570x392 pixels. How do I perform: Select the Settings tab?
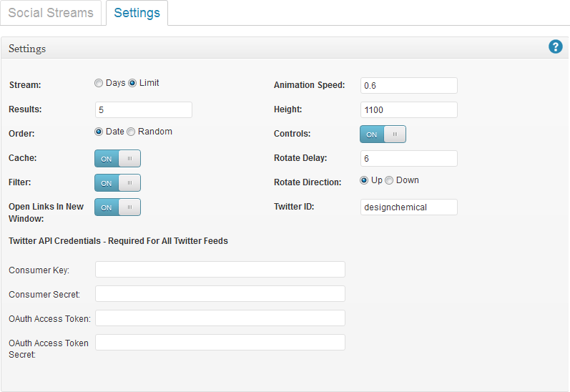click(x=137, y=13)
